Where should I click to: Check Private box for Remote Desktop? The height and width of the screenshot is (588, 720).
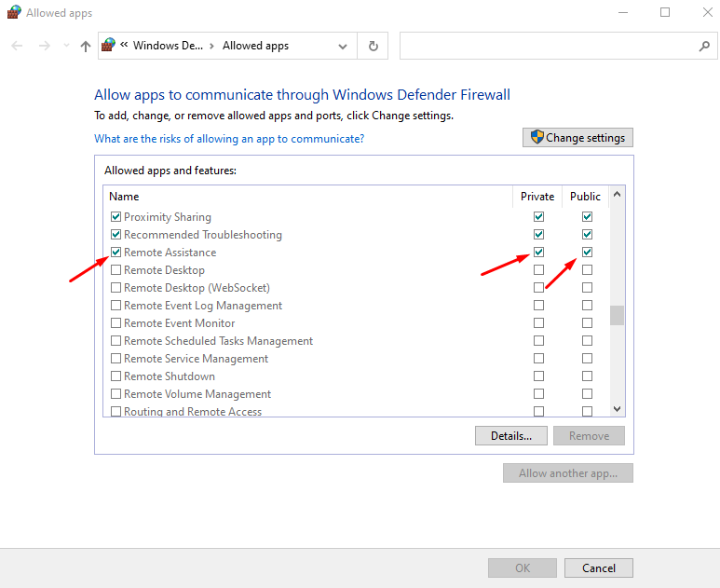click(x=538, y=269)
